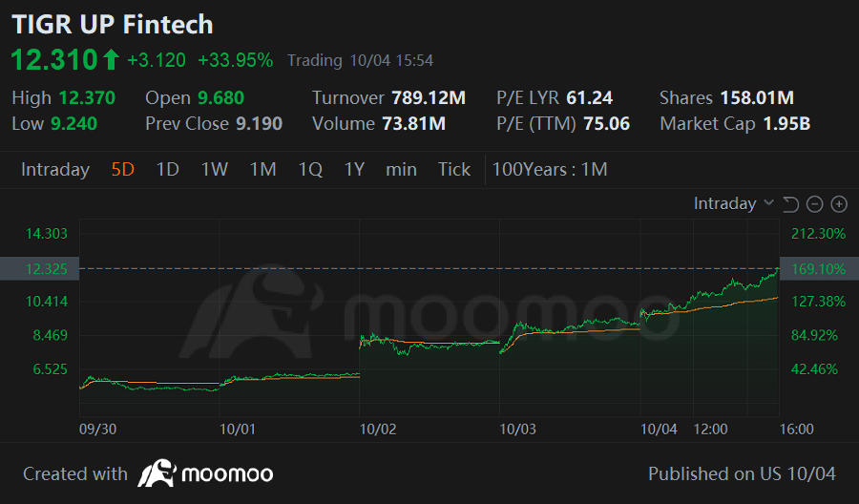Click the Created with text in footer
The image size is (859, 504).
click(x=75, y=473)
